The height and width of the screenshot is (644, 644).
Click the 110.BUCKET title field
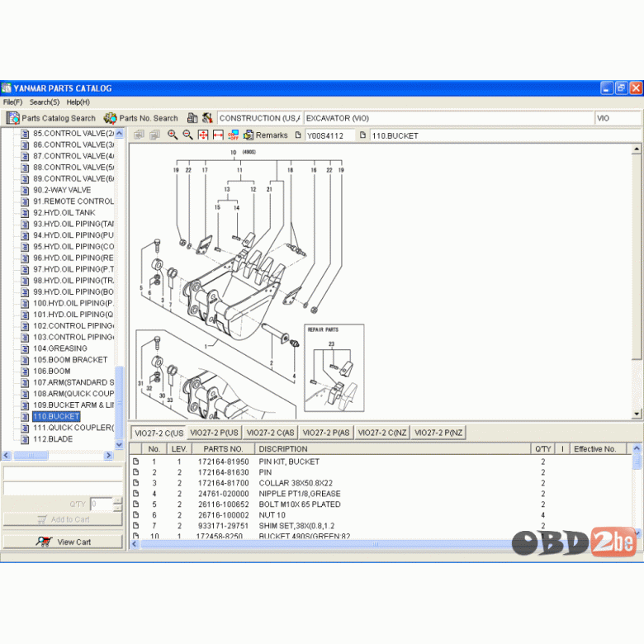pyautogui.click(x=504, y=135)
